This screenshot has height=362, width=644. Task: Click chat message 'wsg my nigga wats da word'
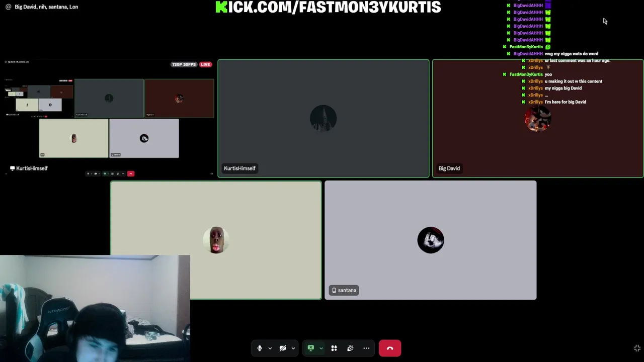click(571, 54)
